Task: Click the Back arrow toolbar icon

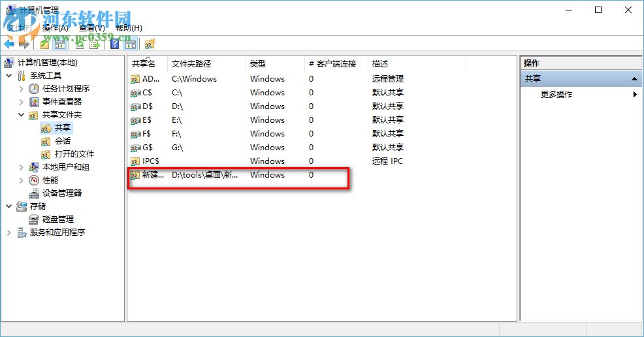Action: click(9, 44)
